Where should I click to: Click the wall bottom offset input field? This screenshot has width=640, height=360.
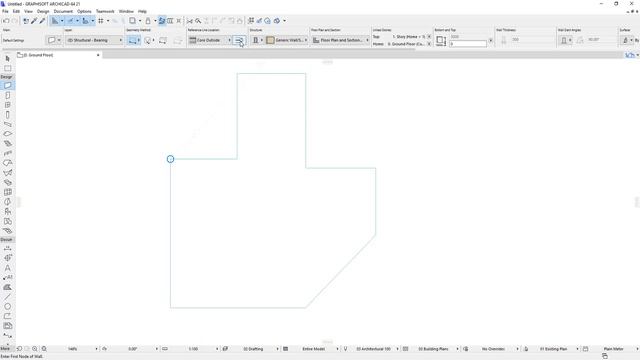(468, 44)
